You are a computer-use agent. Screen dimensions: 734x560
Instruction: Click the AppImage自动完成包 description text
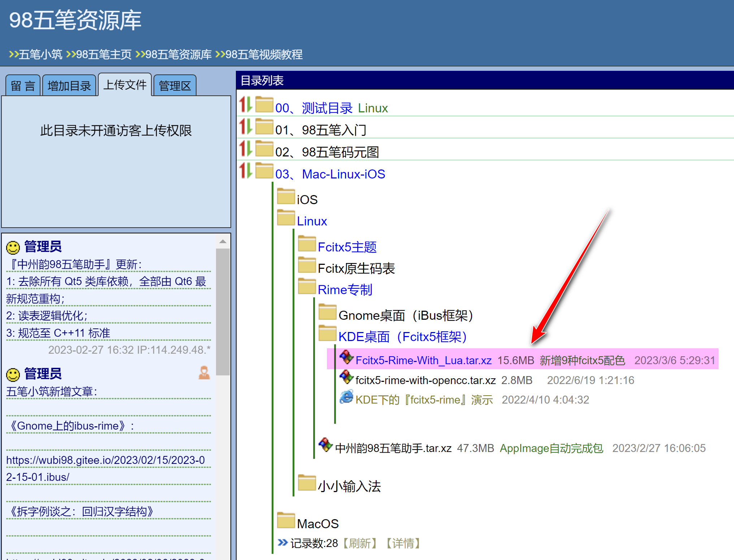[x=551, y=448]
